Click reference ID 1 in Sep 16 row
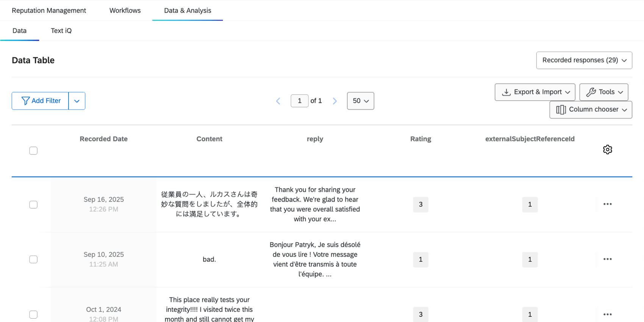This screenshot has height=322, width=644. click(x=530, y=205)
